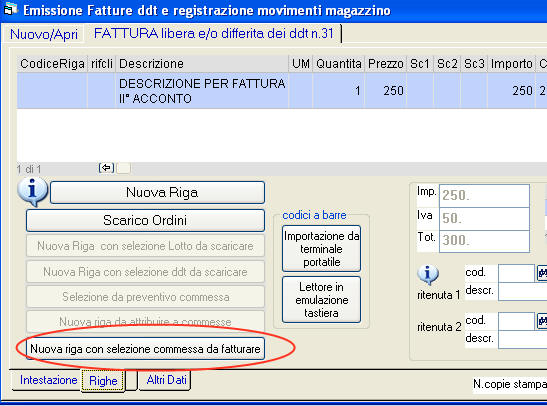
Task: Click the CodiceRiga column header
Action: [52, 64]
